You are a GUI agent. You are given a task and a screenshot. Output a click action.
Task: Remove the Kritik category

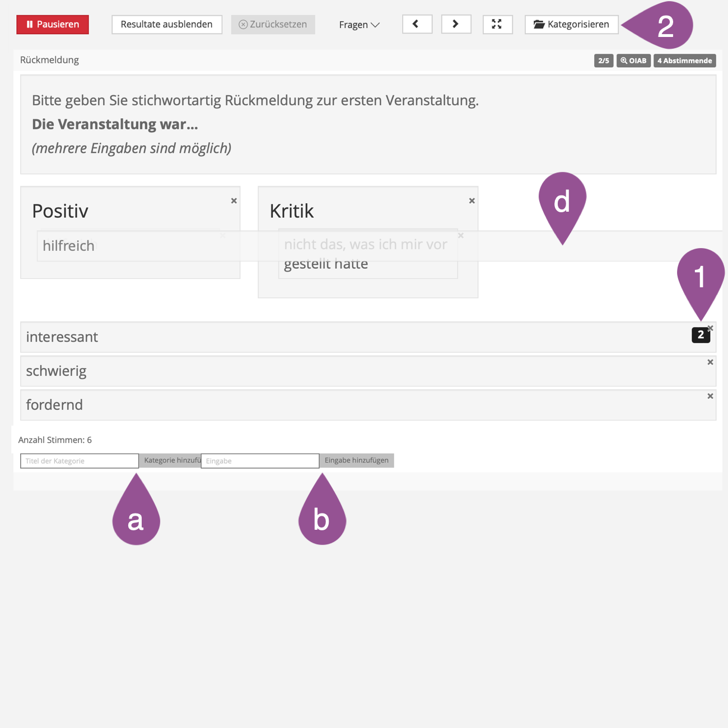click(x=472, y=201)
